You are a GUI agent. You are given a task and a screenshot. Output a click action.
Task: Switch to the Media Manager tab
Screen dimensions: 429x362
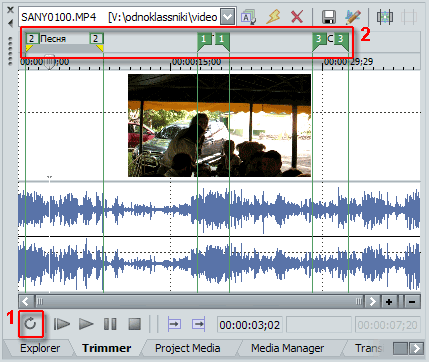pos(287,348)
